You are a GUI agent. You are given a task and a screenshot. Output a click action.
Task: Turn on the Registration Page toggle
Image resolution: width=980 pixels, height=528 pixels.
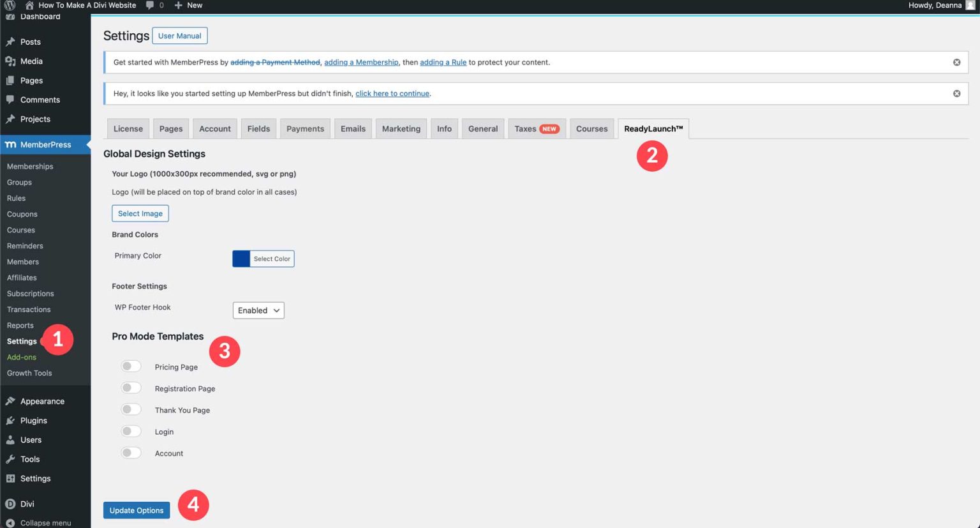(x=131, y=387)
